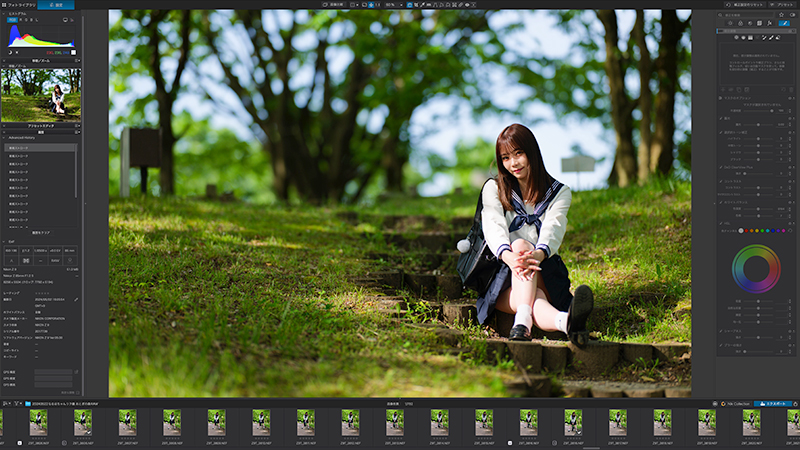This screenshot has height=450, width=800.
Task: Select the red HSL channel swatch
Action: [746, 231]
